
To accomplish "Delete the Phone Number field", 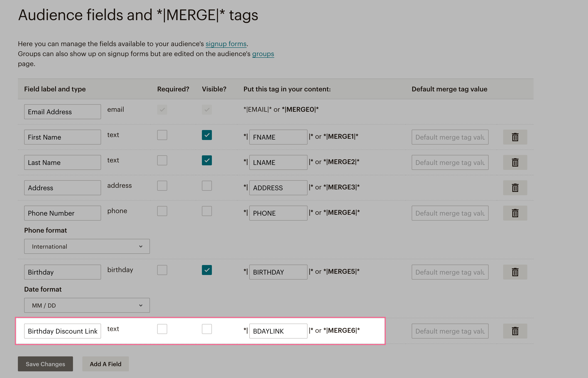I will (515, 213).
